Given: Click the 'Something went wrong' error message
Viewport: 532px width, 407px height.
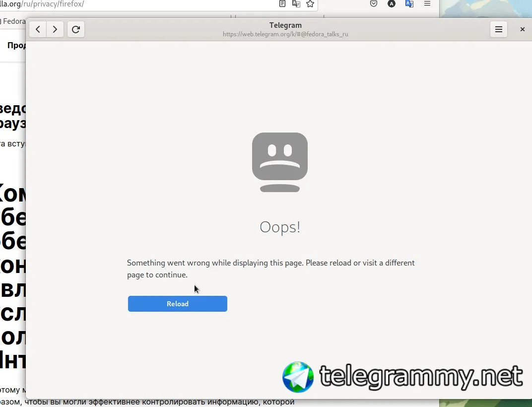Looking at the screenshot, I should point(271,269).
